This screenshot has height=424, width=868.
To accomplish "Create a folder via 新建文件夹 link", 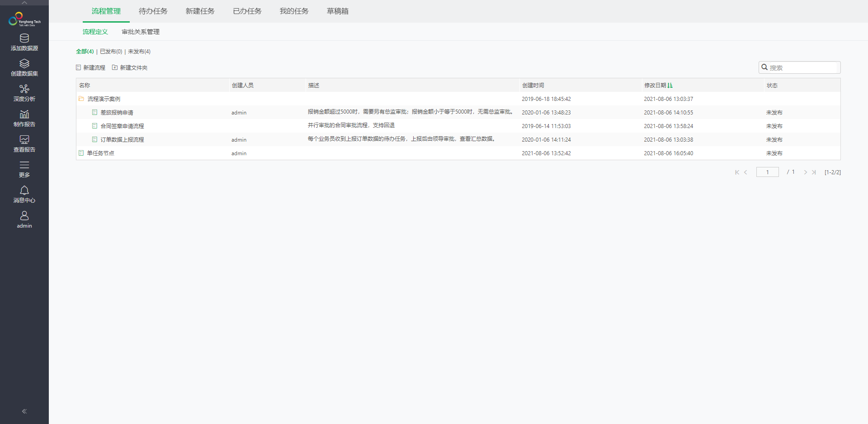I will pos(133,67).
